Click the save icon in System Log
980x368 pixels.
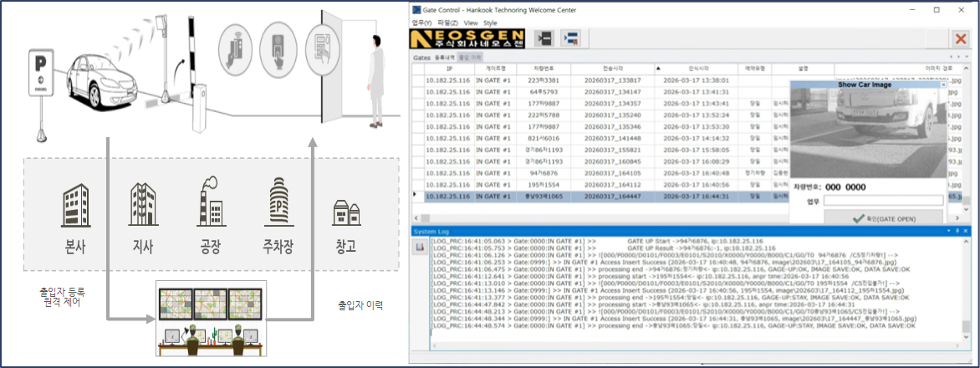coord(420,247)
